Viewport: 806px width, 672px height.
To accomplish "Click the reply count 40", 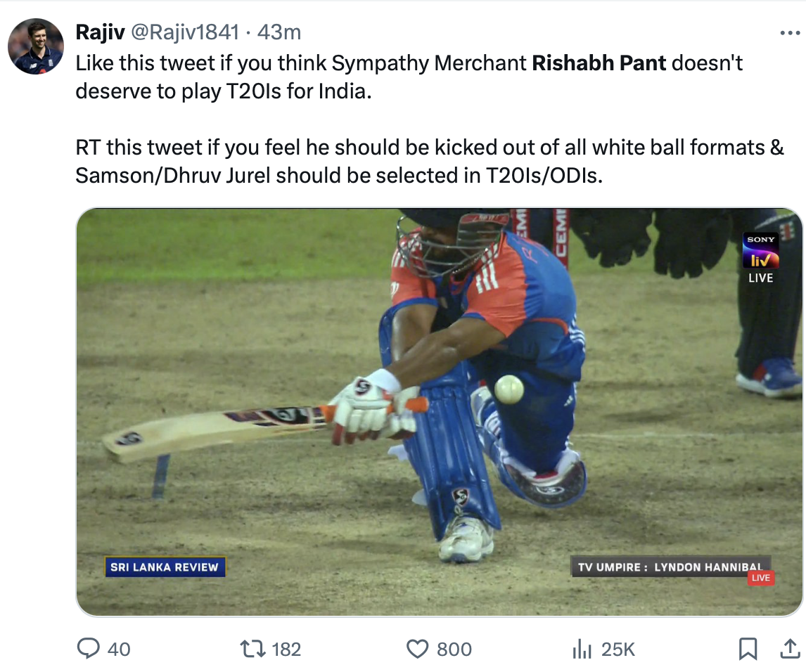I will click(119, 649).
